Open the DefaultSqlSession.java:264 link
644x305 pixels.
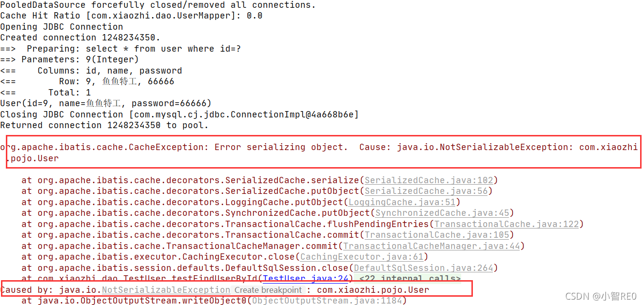424,268
